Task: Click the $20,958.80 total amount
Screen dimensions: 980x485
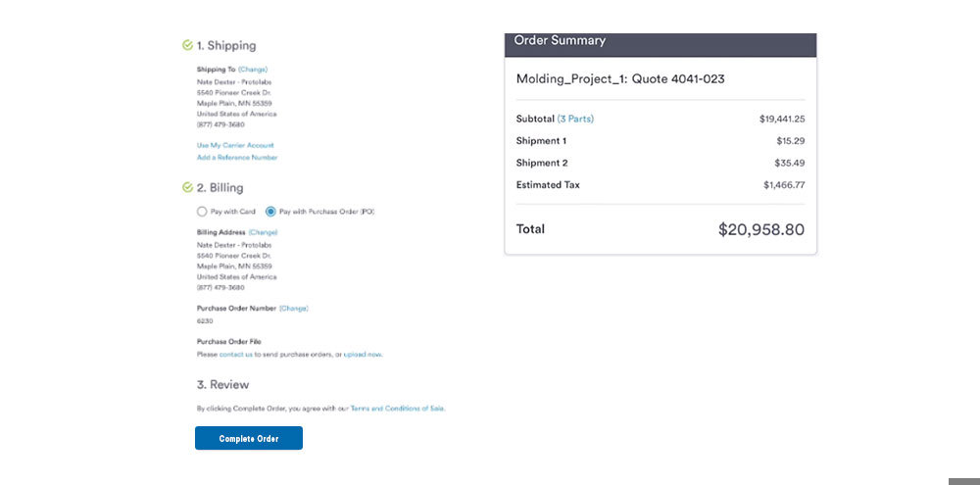Action: coord(760,229)
